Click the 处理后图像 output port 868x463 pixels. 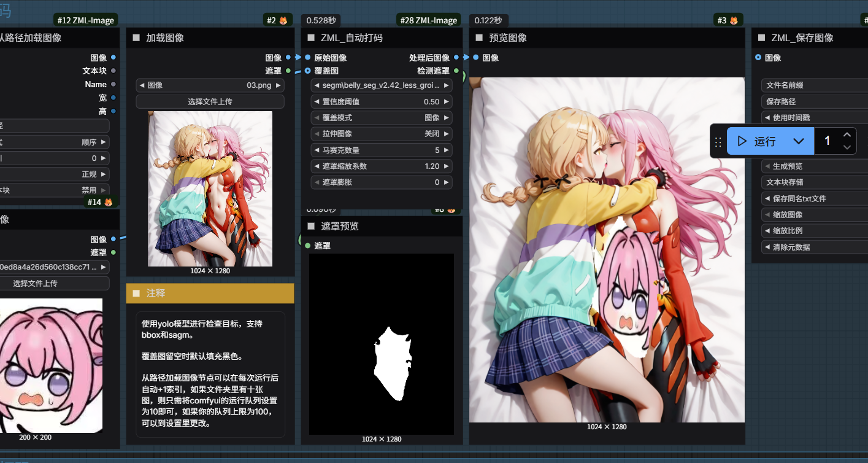456,58
